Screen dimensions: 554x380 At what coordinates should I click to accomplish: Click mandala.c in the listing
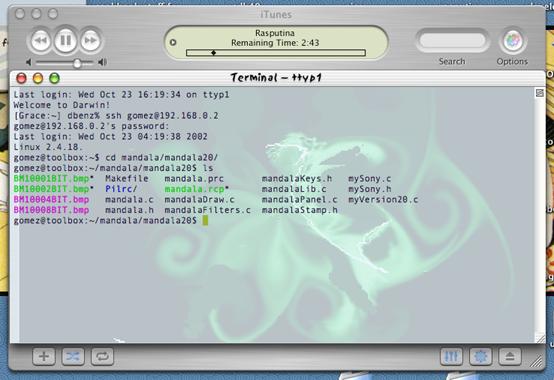pyautogui.click(x=129, y=200)
